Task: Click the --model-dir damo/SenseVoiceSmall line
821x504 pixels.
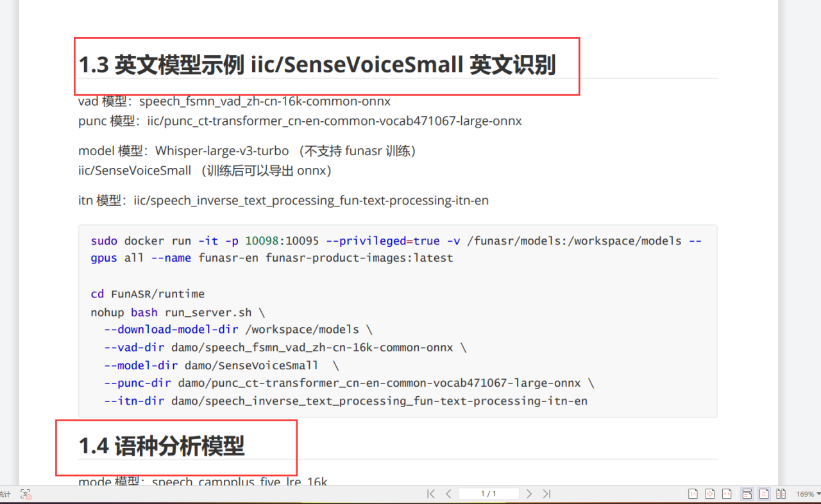Action: [x=221, y=365]
